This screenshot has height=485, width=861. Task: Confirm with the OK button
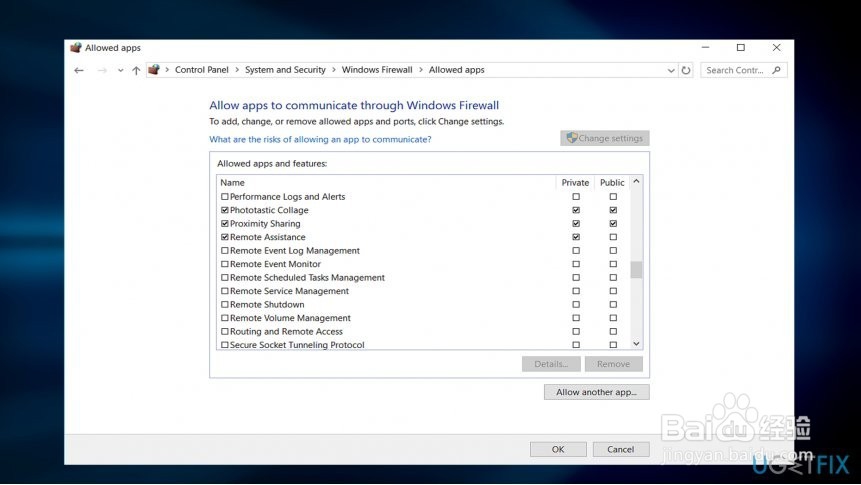click(x=558, y=449)
